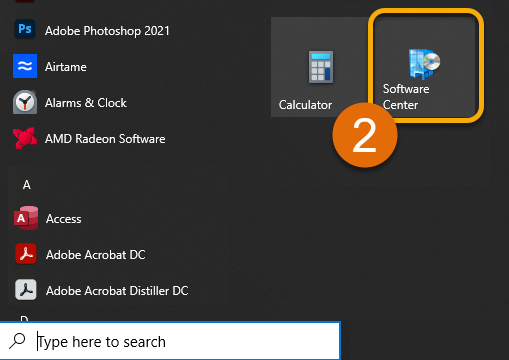Select the 'Airtame' app name
509x360 pixels.
pos(66,67)
